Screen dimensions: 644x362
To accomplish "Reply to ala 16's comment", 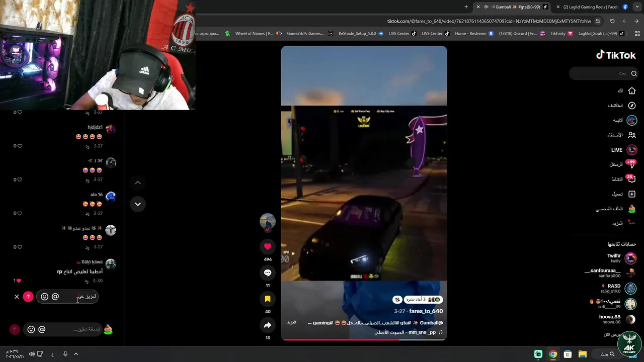I will 87,213.
